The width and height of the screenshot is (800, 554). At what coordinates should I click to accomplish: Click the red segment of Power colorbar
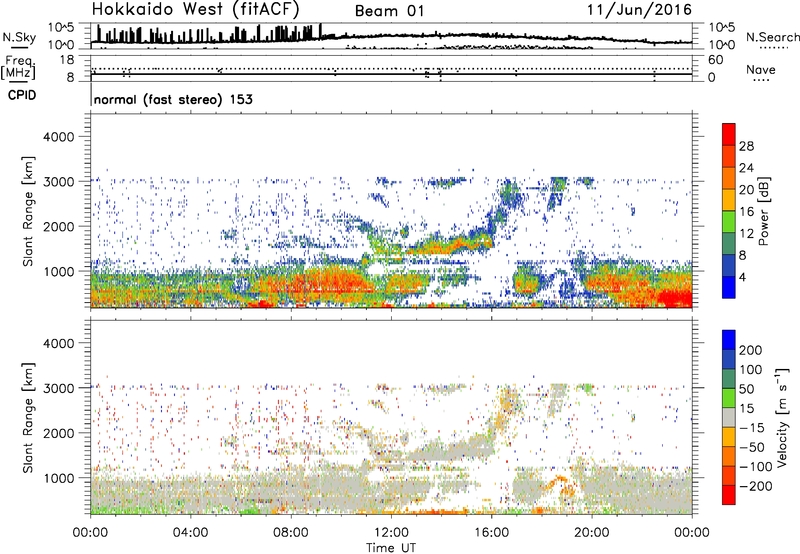point(729,134)
